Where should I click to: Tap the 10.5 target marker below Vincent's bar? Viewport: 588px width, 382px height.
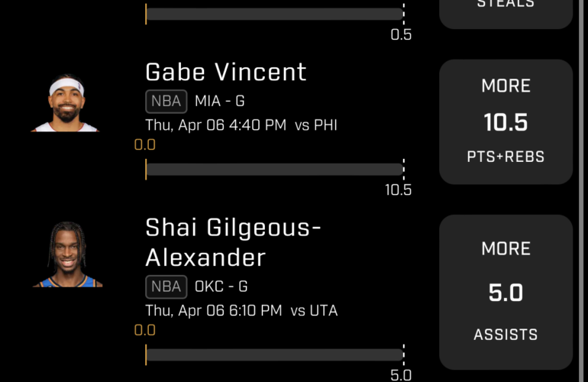click(399, 190)
